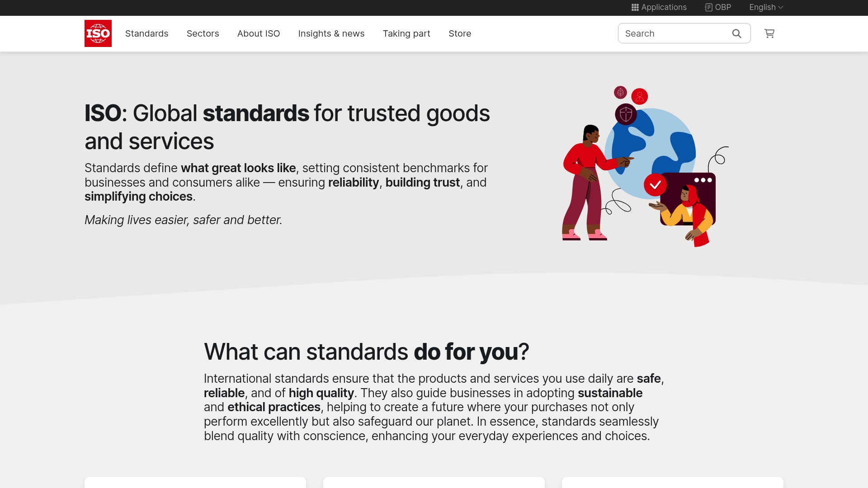Click the ISO logo
The image size is (868, 488).
pos(98,33)
